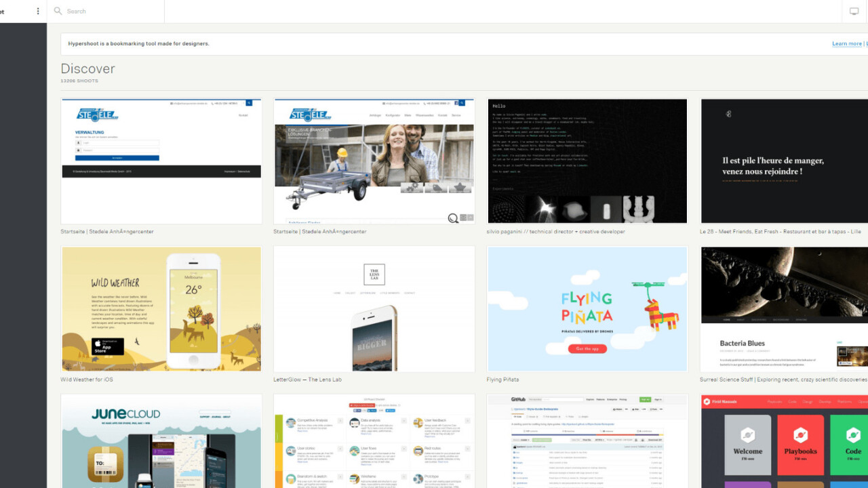Open the GitHub repository thumbnail
This screenshot has height=488, width=868.
(x=587, y=441)
